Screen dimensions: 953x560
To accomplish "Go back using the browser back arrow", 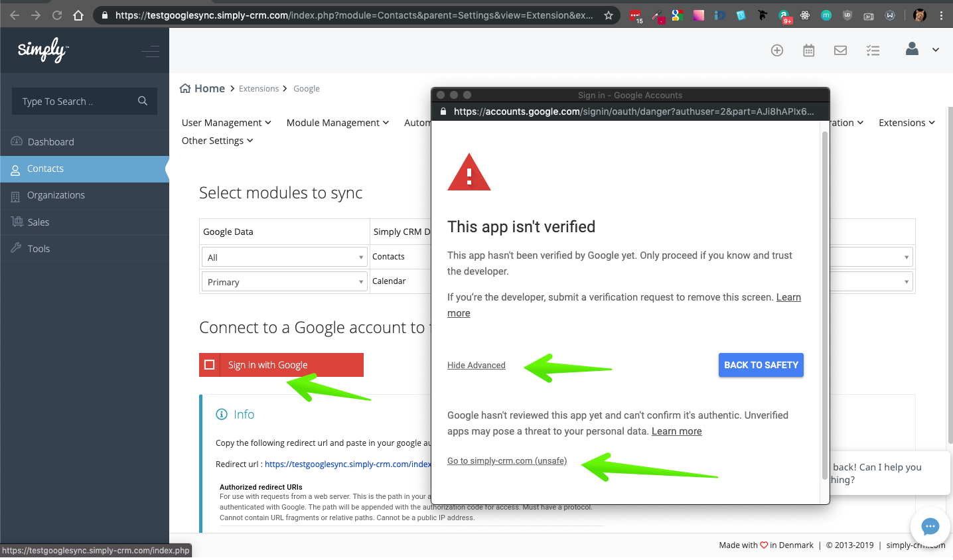I will pyautogui.click(x=15, y=15).
